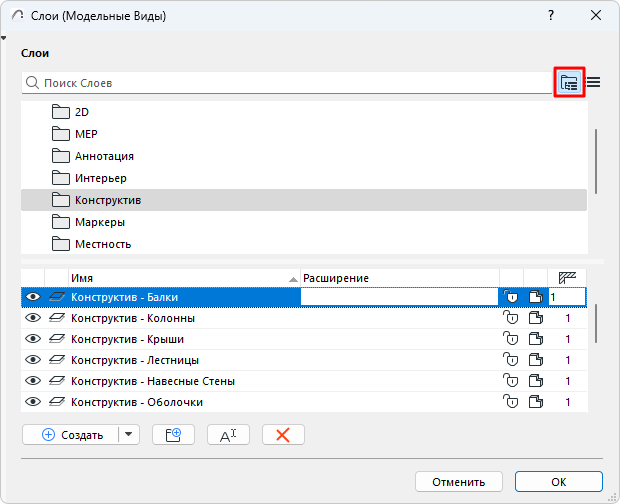This screenshot has height=504, width=620.
Task: Open the hamburger options menu beside search
Action: tap(593, 82)
